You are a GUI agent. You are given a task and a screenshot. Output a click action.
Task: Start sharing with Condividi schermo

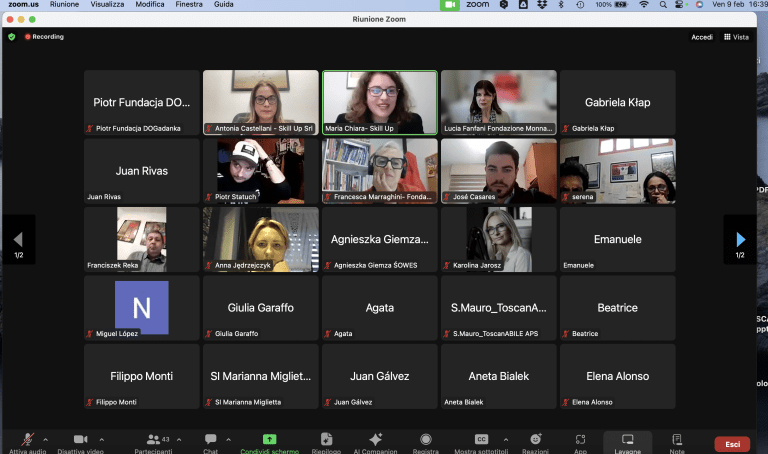tap(269, 443)
